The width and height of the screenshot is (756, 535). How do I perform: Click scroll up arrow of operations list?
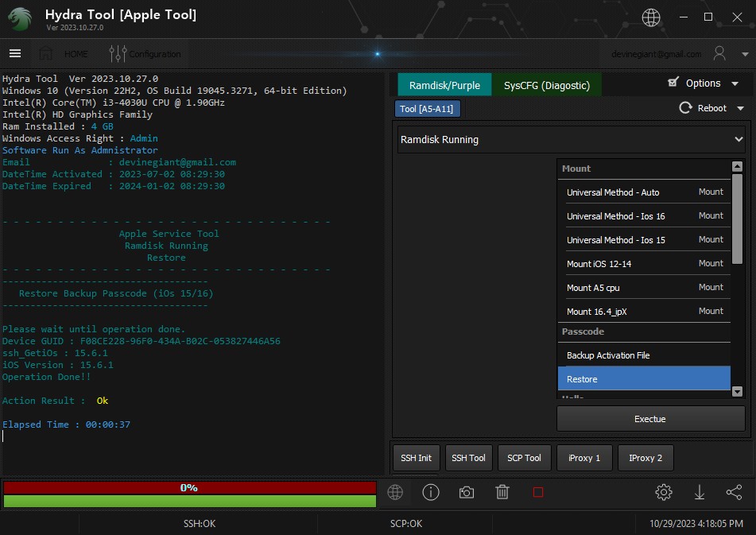737,167
